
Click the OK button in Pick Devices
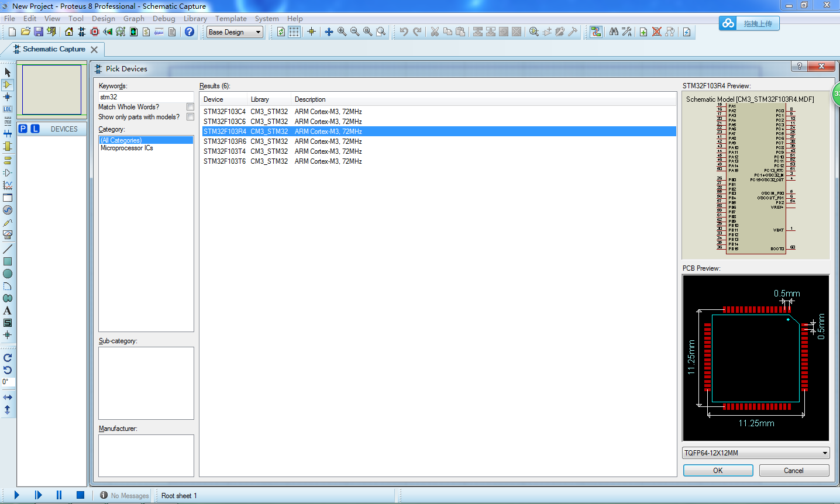(718, 471)
